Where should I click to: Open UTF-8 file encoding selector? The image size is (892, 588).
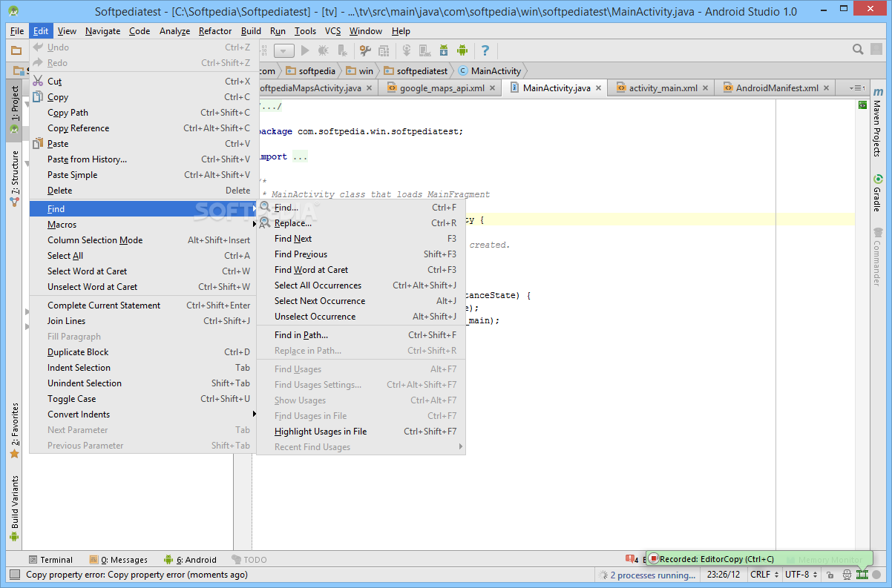801,575
